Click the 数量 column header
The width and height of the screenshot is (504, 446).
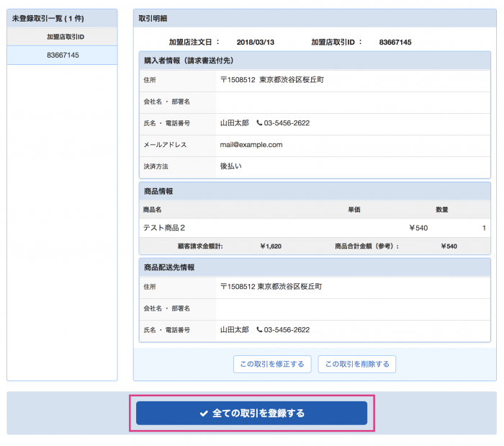click(441, 210)
